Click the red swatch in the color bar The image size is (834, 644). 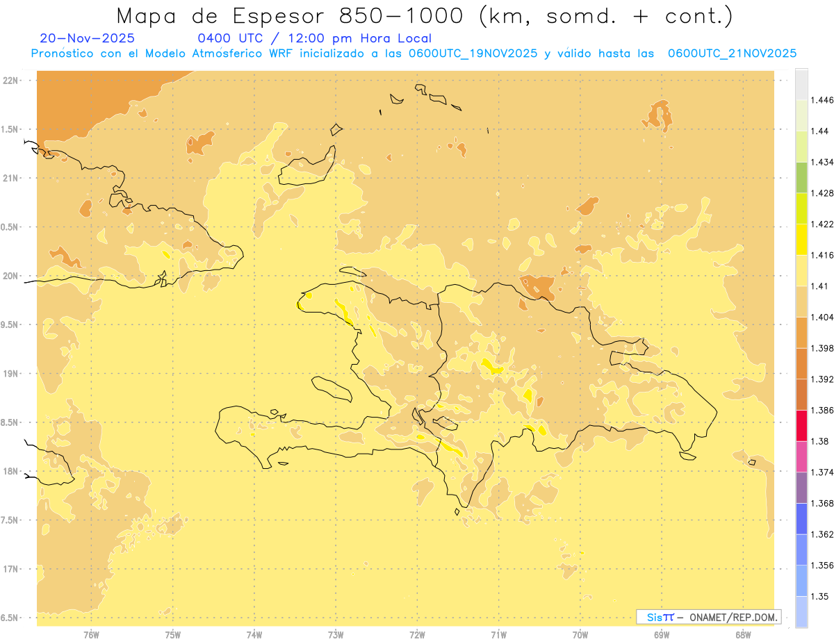click(x=801, y=426)
